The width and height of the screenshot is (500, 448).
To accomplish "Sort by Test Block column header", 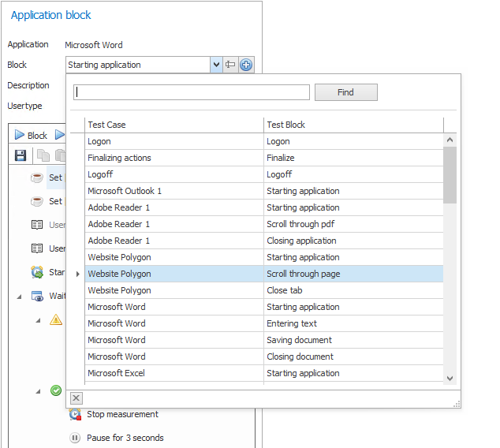I will point(353,125).
